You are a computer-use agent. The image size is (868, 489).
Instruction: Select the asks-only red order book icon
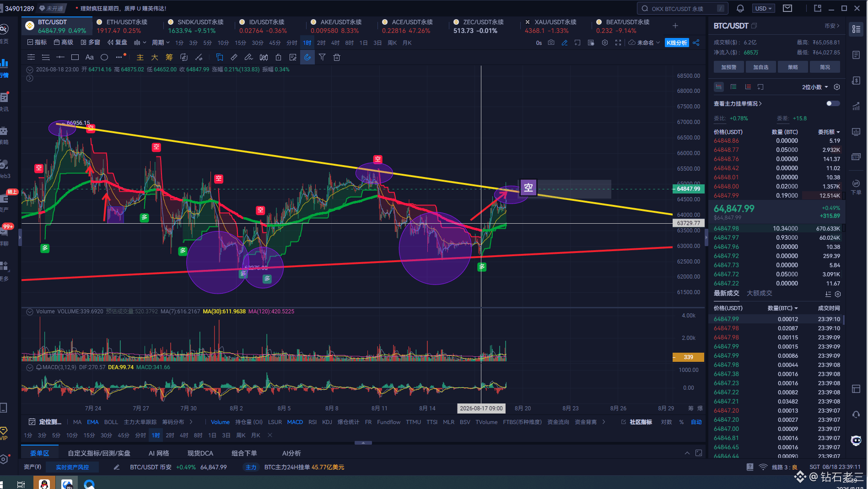pyautogui.click(x=748, y=87)
